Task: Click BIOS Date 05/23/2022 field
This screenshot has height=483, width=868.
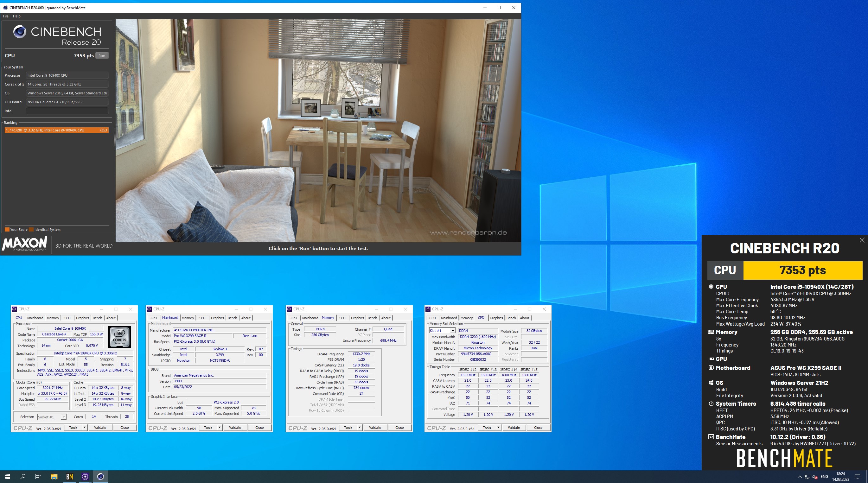Action: [x=219, y=387]
